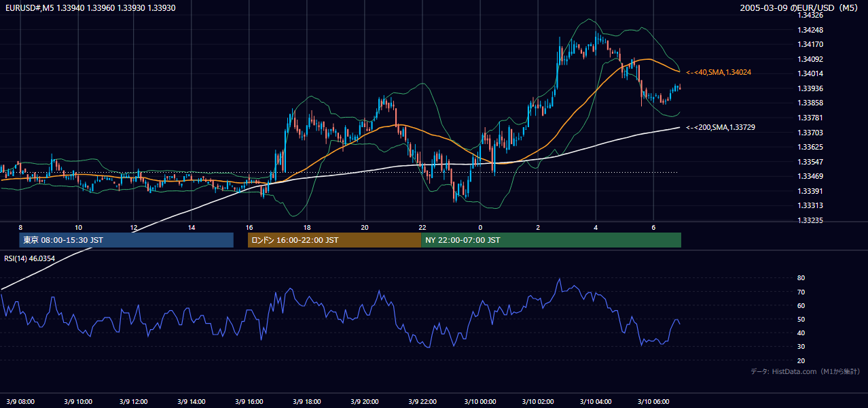Click the bottom date label 3/9 22:00
Viewport: 868px width, 408px height.
(x=422, y=402)
